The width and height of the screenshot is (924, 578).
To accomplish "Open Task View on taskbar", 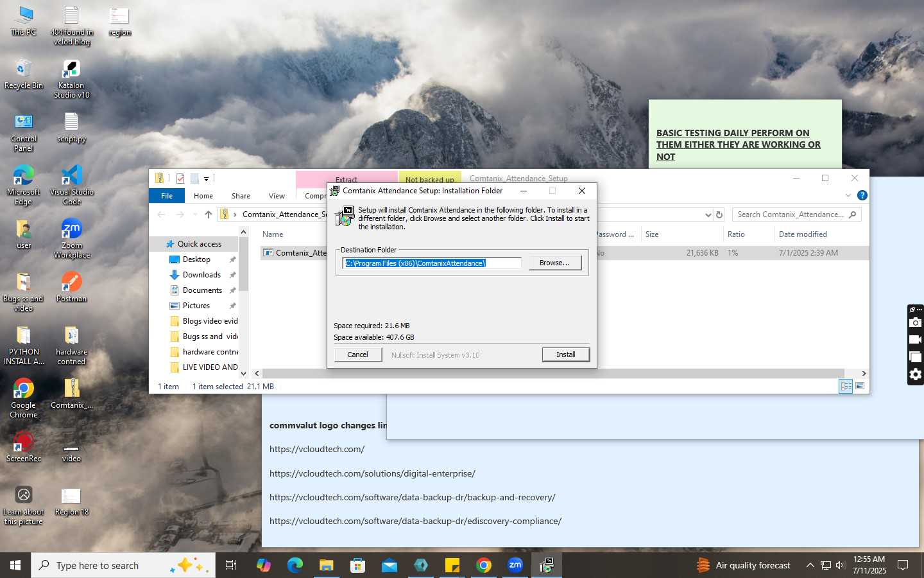I will click(231, 565).
